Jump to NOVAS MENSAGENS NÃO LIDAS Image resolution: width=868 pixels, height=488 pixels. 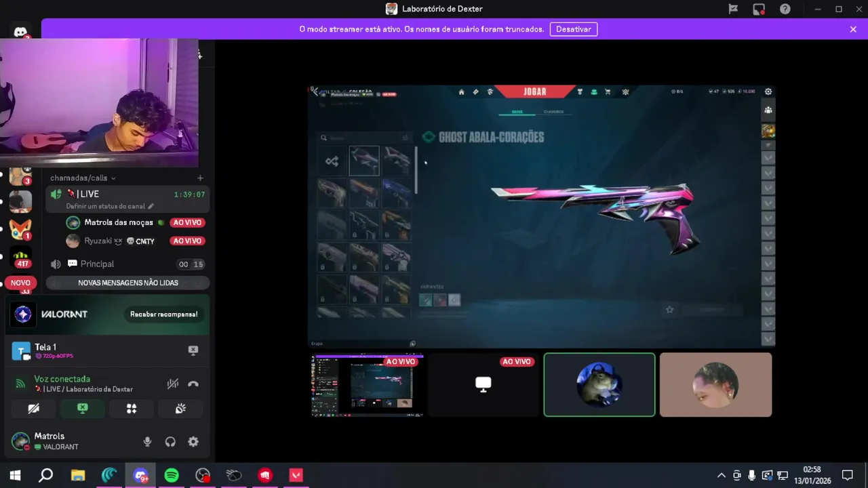pyautogui.click(x=127, y=283)
